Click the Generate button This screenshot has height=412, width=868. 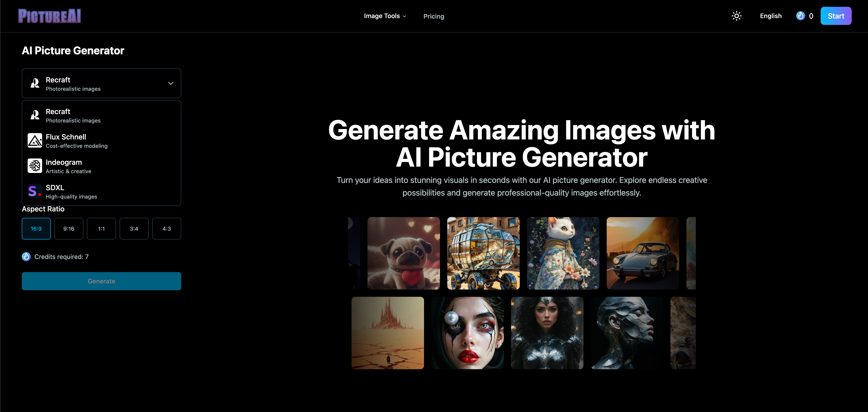coord(101,281)
